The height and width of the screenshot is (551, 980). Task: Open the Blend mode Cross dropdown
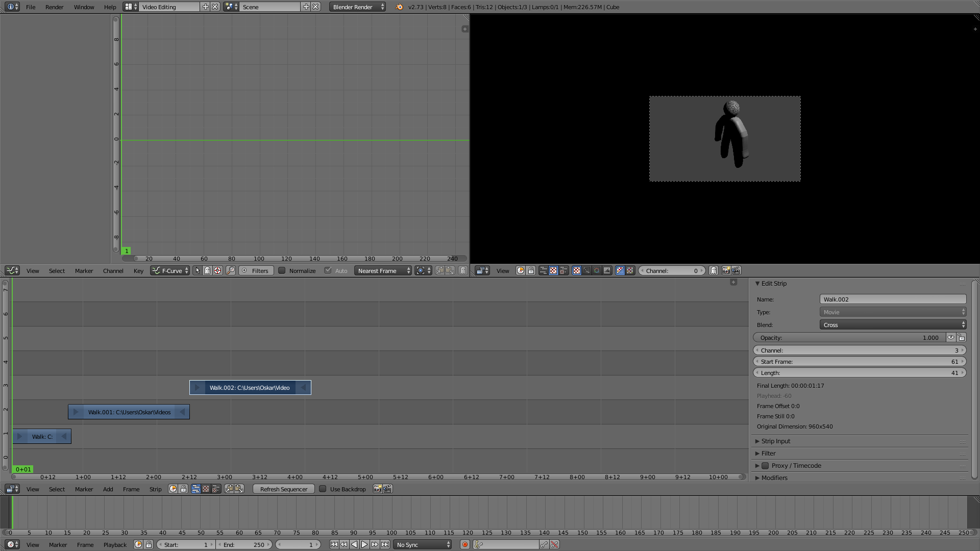893,324
